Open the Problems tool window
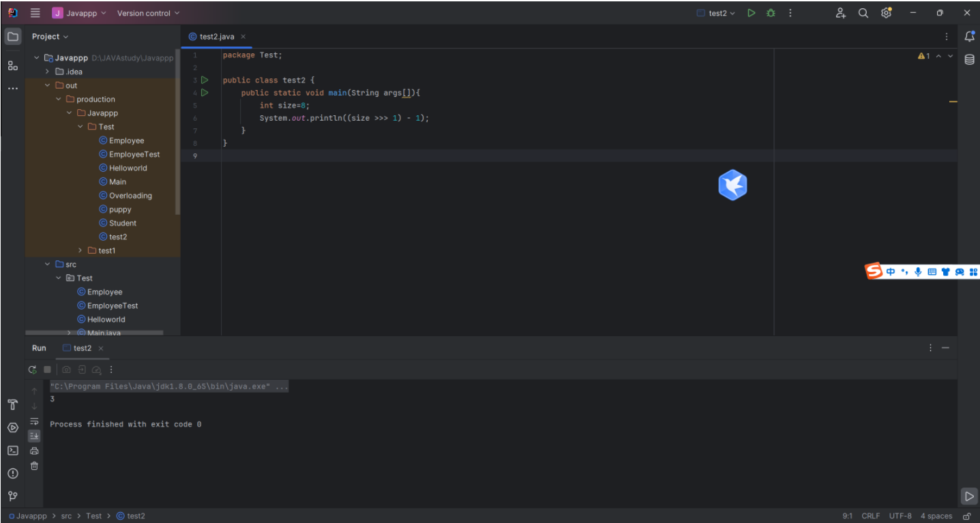This screenshot has height=523, width=980. pyautogui.click(x=12, y=473)
